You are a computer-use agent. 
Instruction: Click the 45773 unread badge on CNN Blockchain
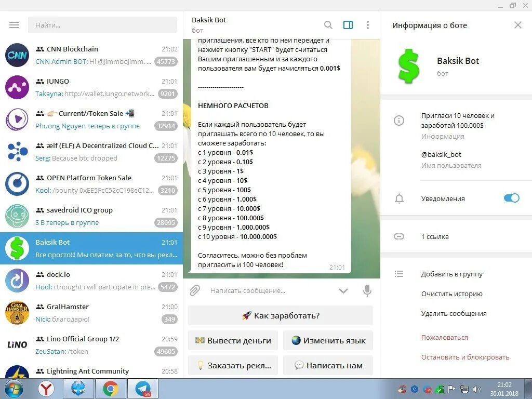pos(166,61)
